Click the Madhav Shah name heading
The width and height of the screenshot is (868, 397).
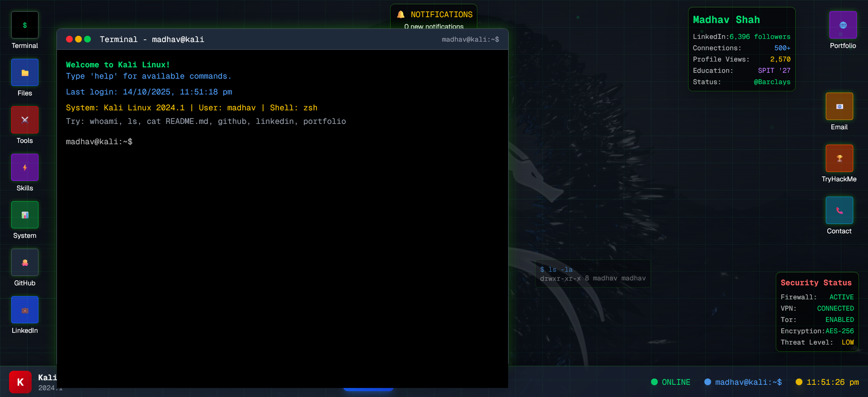726,20
